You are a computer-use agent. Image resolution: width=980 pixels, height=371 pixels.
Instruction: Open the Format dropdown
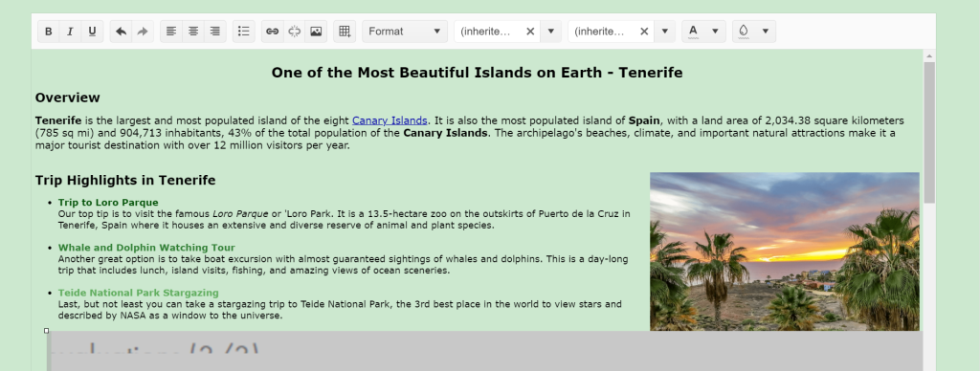[x=405, y=32]
